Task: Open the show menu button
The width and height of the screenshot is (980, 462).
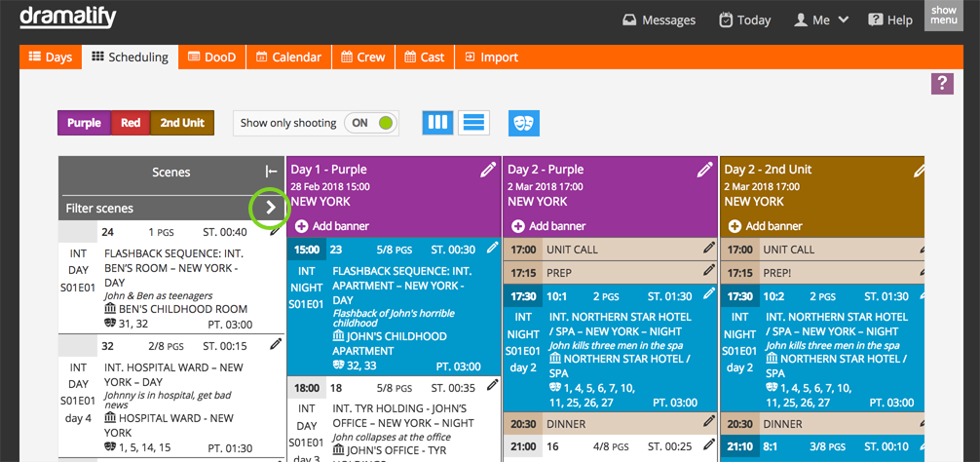Action: [943, 17]
